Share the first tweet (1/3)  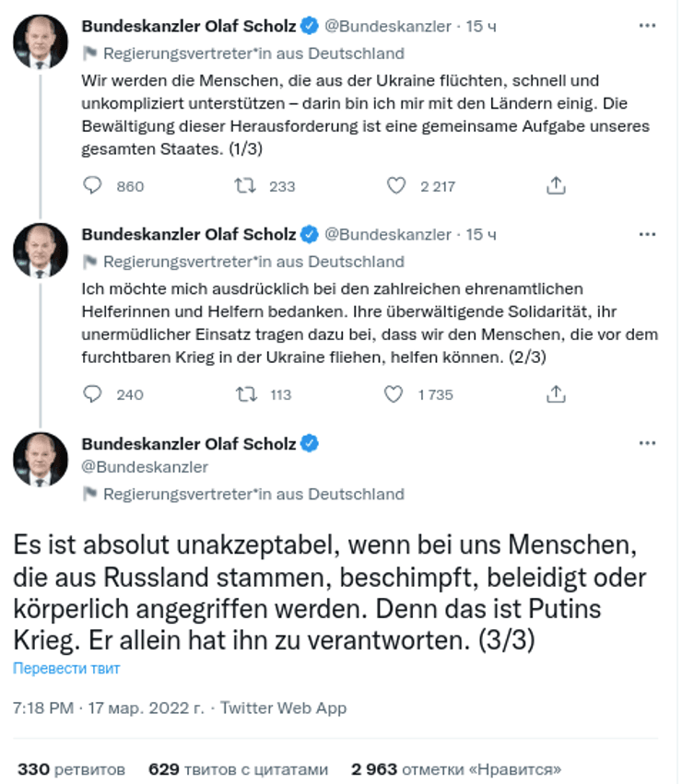click(x=556, y=186)
